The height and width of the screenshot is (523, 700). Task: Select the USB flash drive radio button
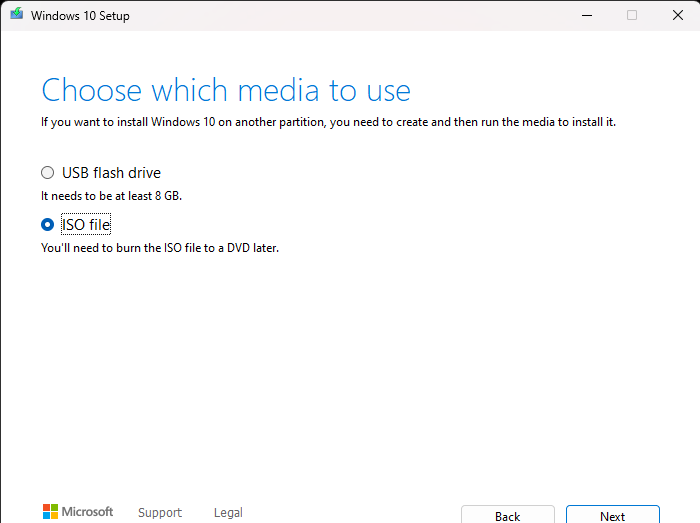pos(47,173)
